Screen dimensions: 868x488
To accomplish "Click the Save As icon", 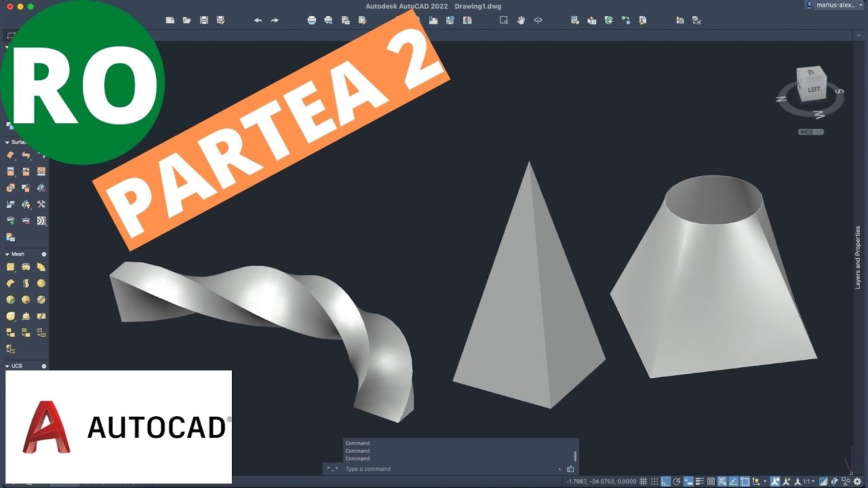I will [221, 20].
